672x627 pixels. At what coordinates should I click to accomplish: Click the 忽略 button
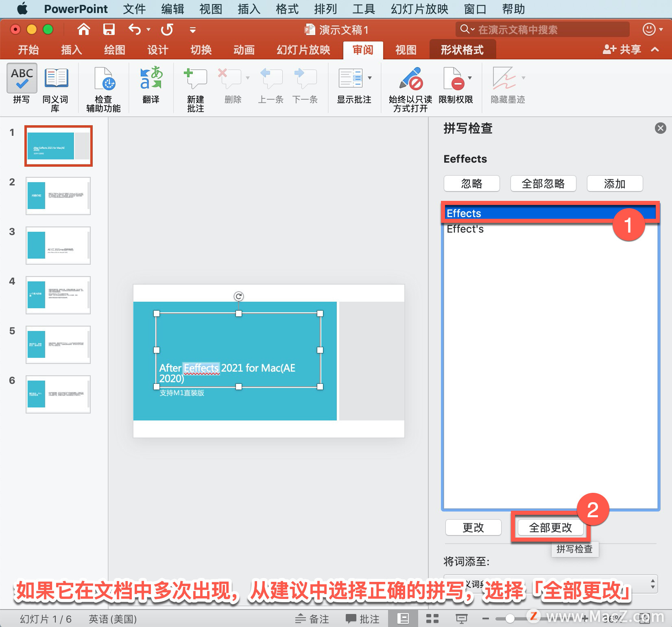pos(472,183)
